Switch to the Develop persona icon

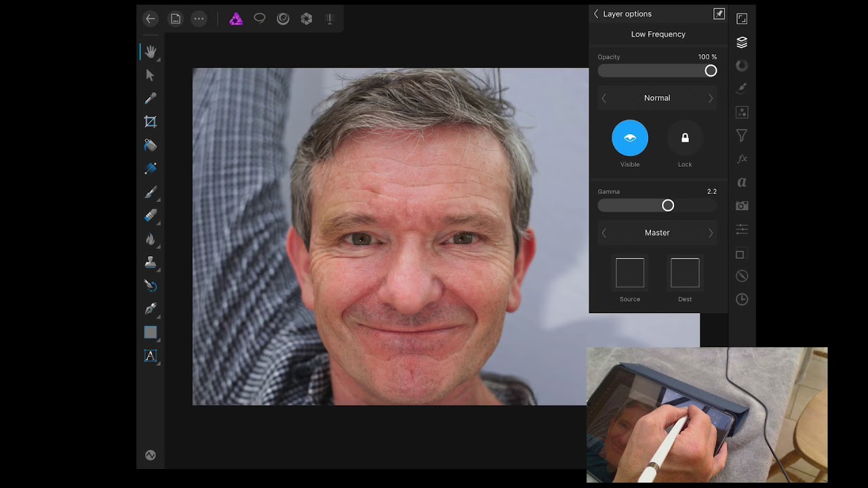[307, 19]
